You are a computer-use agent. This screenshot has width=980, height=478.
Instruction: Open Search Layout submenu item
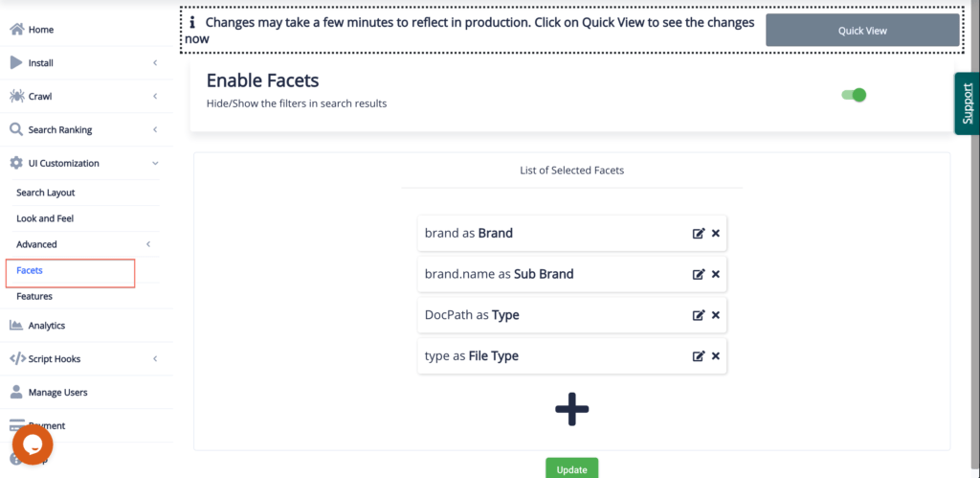(46, 193)
